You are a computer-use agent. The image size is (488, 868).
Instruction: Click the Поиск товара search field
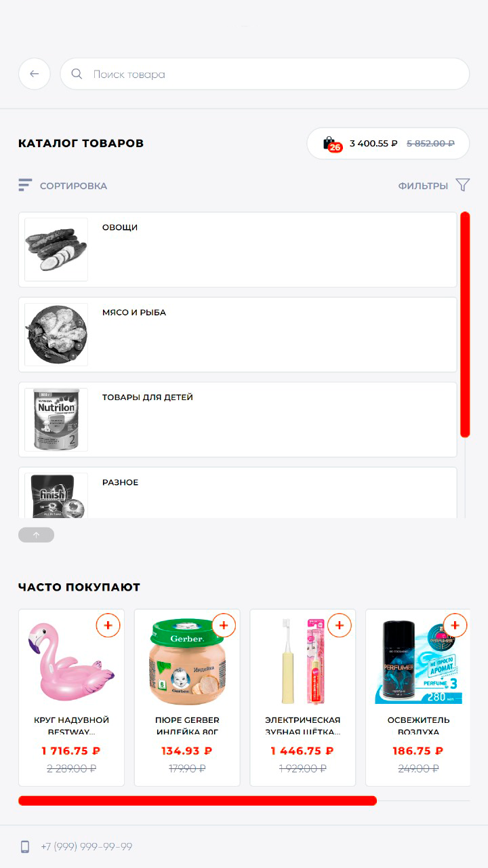(x=265, y=74)
